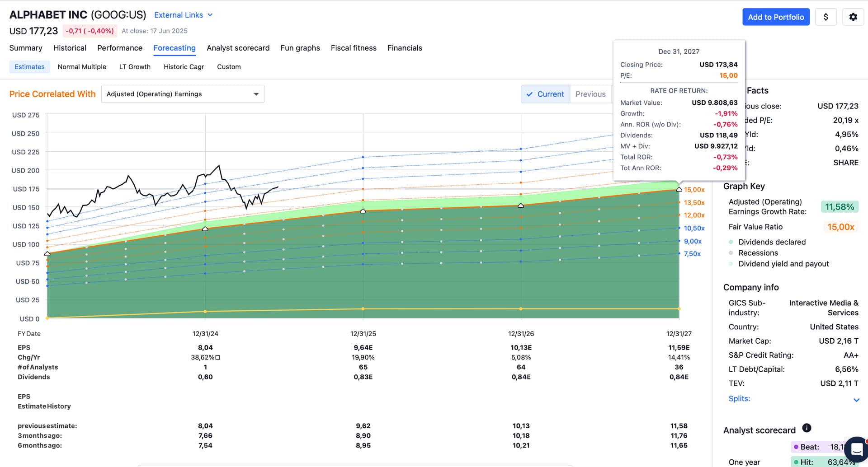868x467 pixels.
Task: Click the 13,50x multiple line label
Action: click(x=694, y=203)
